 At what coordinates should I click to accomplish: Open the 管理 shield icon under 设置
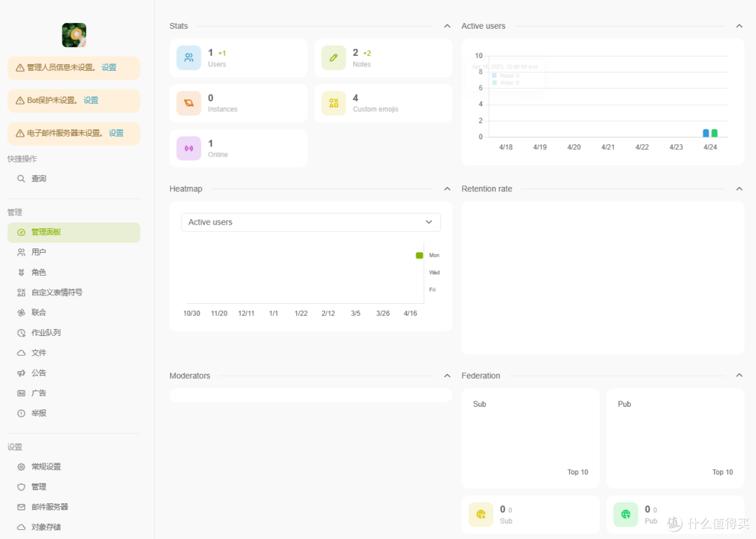[21, 487]
